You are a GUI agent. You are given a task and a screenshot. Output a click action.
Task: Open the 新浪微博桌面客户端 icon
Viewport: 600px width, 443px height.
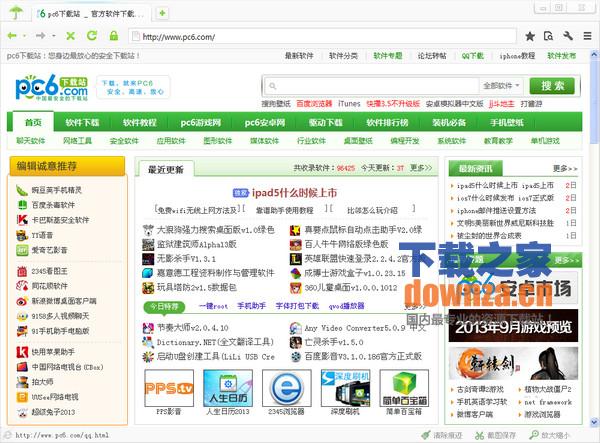click(x=22, y=301)
